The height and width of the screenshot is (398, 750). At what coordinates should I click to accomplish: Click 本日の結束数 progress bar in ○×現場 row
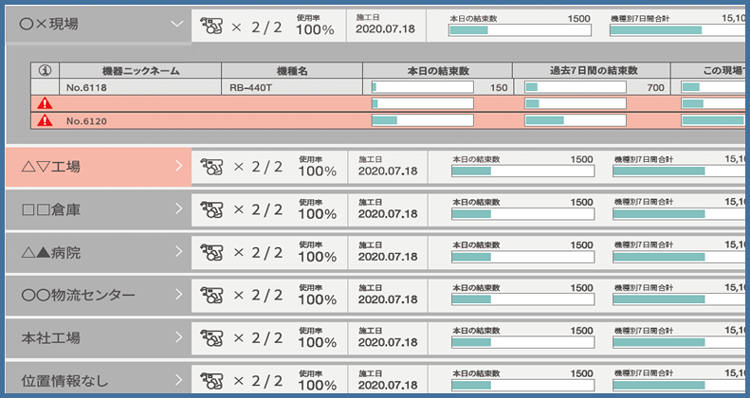pyautogui.click(x=519, y=30)
